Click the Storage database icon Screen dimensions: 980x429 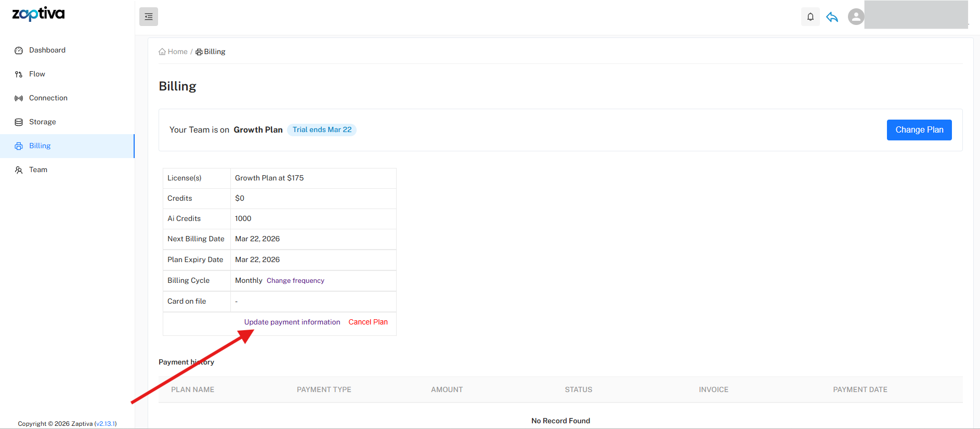point(19,122)
